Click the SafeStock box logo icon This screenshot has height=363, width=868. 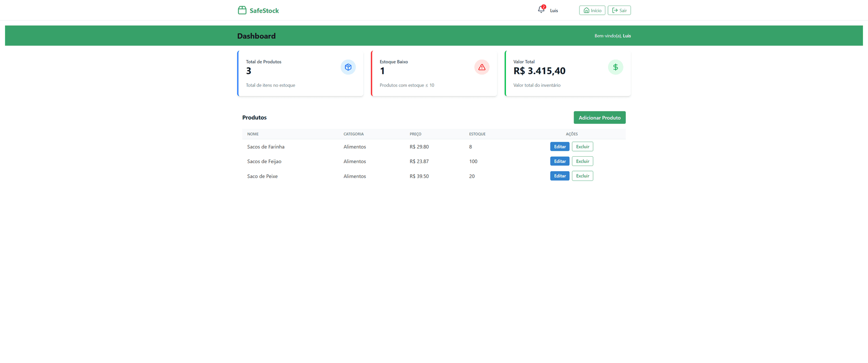coord(242,10)
